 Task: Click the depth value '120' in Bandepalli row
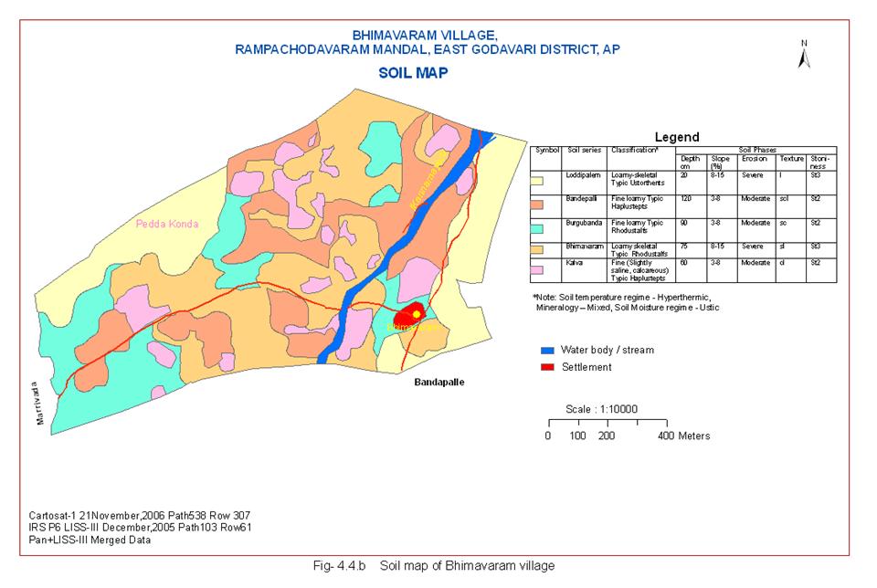[686, 198]
